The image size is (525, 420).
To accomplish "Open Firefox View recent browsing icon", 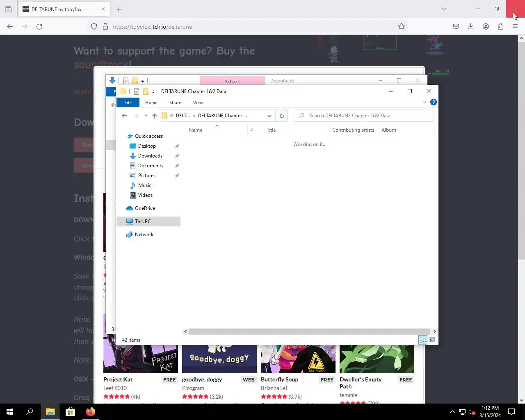I will pos(8,9).
